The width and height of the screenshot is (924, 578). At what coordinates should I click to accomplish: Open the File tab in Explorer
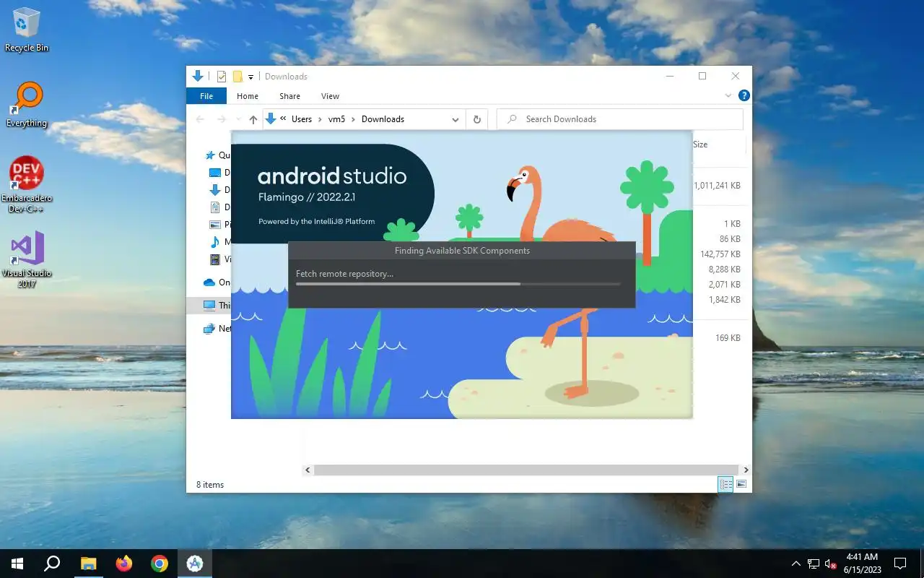(x=206, y=96)
